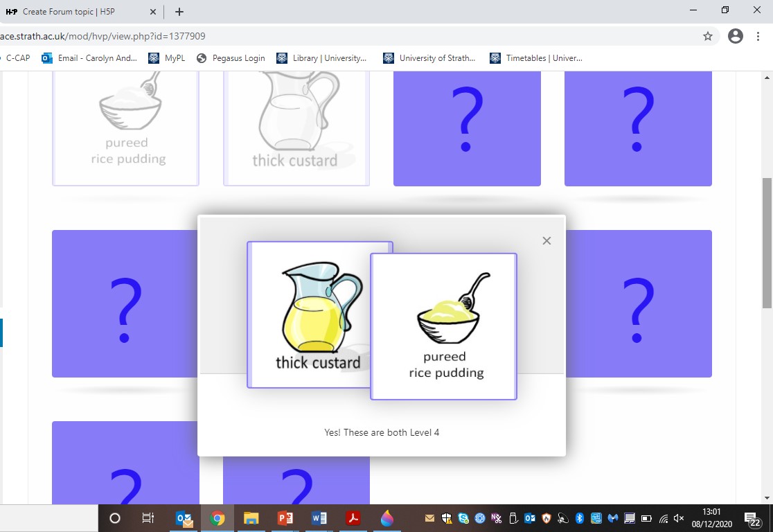Flip the hidden card next to greyed thick custard
773x532 pixels.
(467, 128)
